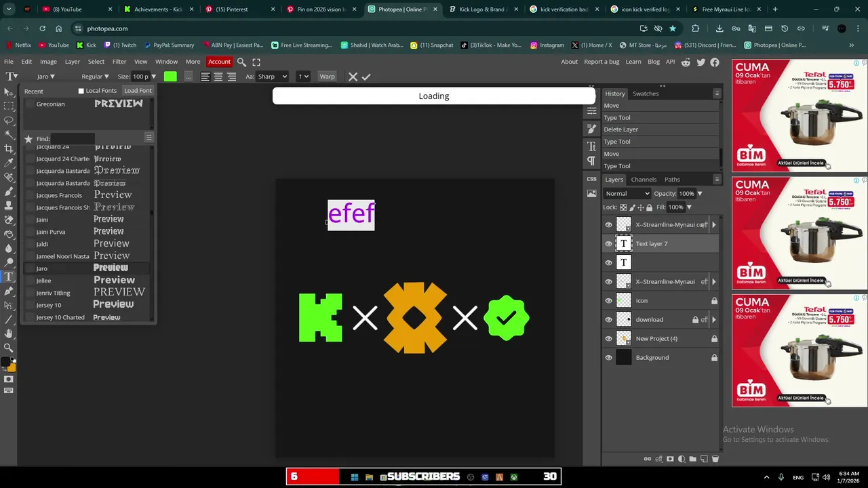Open the Fill slider dropdown arrow

[x=689, y=207]
